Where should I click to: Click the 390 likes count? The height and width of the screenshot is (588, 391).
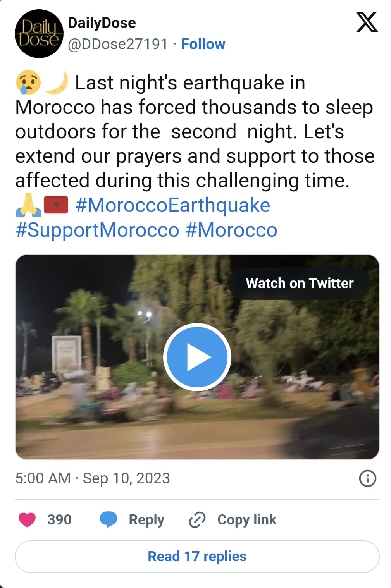pos(59,519)
